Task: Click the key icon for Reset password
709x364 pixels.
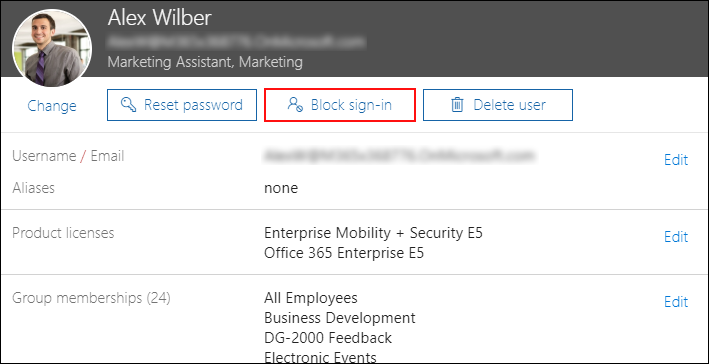Action: point(129,105)
